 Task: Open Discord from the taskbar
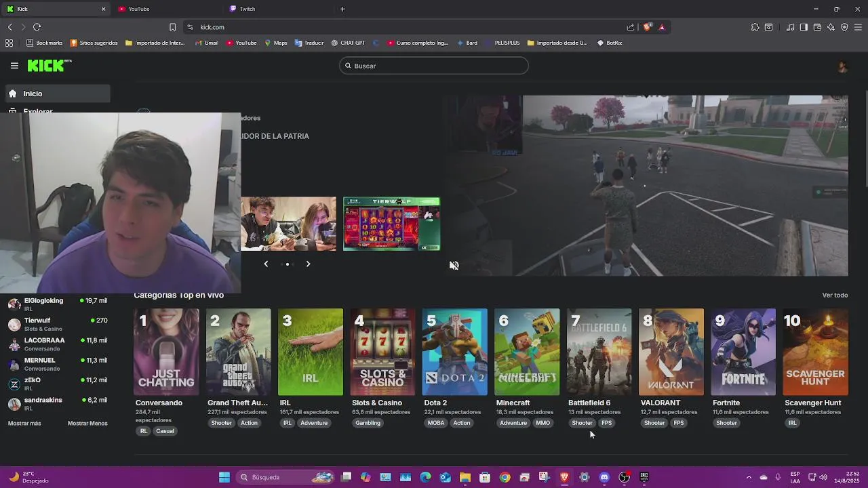604,477
